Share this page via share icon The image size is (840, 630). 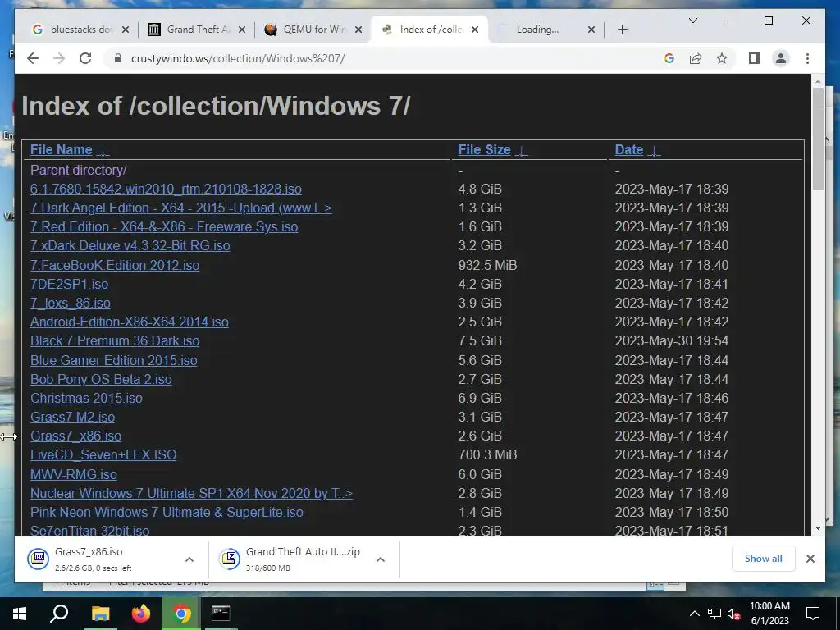696,58
